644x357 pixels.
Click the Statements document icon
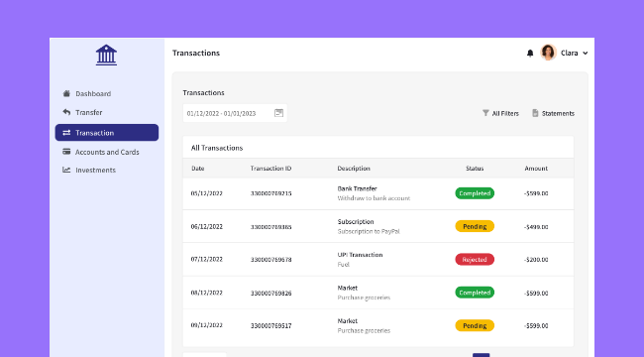pos(535,113)
